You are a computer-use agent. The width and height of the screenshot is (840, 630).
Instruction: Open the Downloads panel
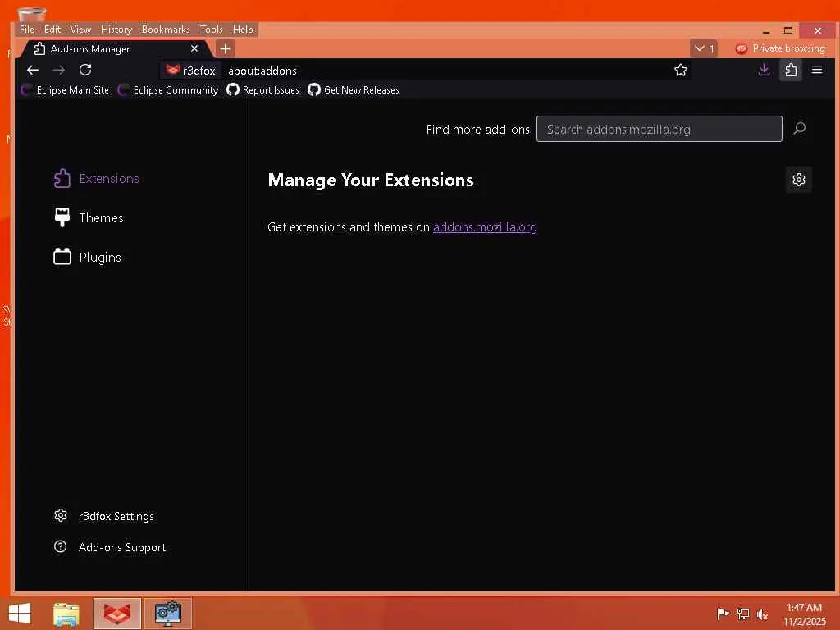(x=765, y=71)
